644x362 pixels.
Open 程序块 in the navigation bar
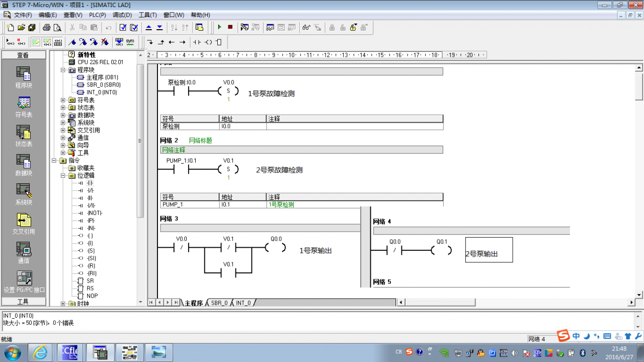pos(24,77)
